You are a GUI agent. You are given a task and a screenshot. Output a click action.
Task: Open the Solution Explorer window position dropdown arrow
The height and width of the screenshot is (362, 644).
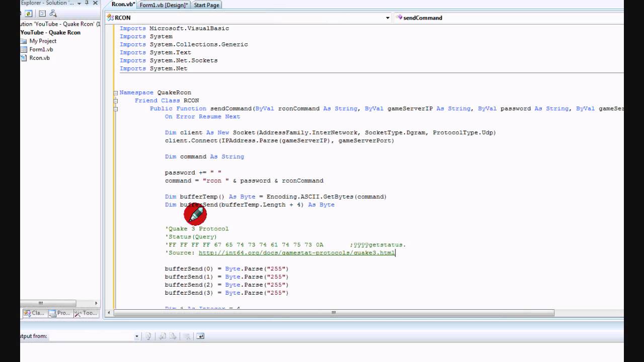tap(78, 3)
